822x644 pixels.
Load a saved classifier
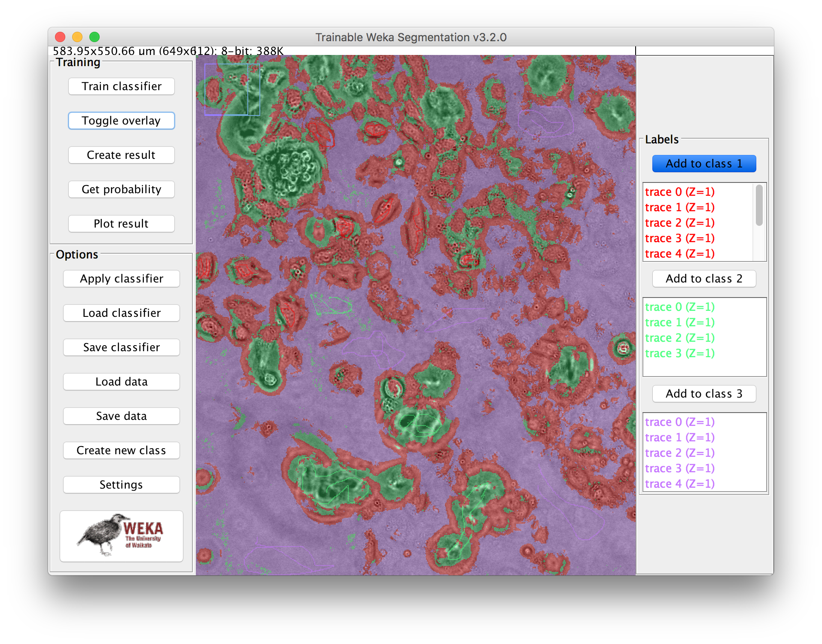pos(122,313)
